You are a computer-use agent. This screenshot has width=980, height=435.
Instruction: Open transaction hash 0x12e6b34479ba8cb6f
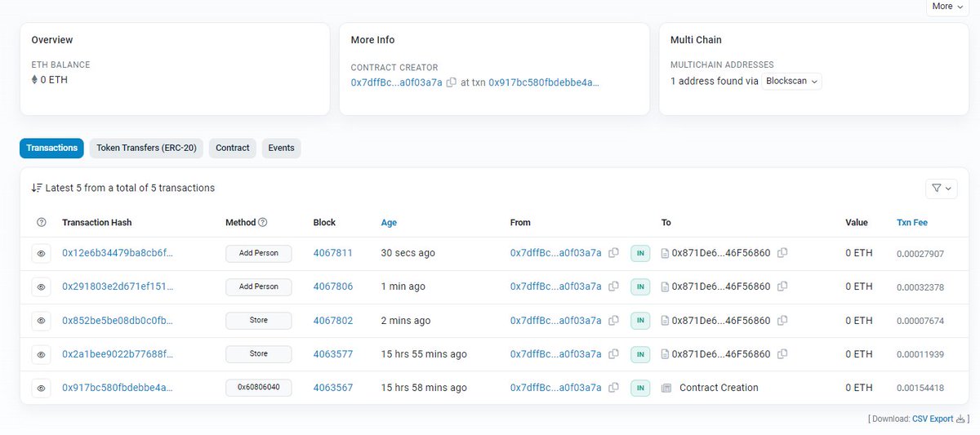click(x=118, y=253)
